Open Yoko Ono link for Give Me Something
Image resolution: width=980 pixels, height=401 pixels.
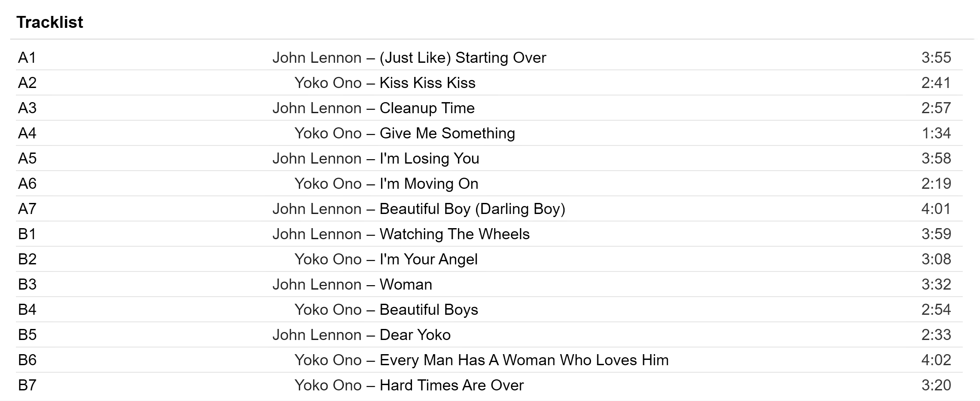point(328,134)
